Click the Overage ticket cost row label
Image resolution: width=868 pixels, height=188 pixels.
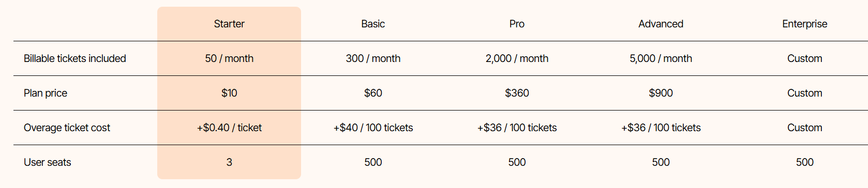click(x=67, y=128)
